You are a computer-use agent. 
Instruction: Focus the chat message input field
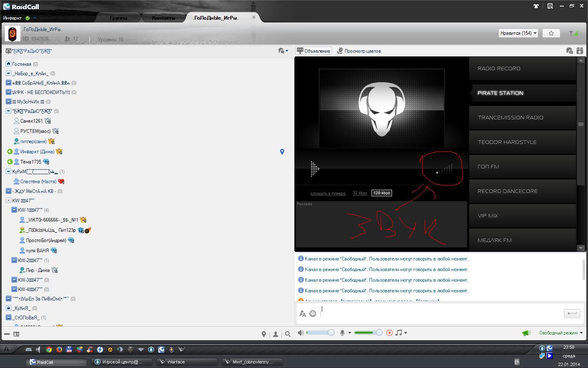coord(441,313)
